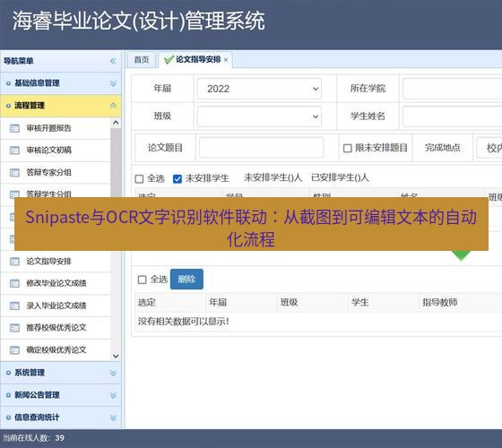Screen dimensions: 502x448
Task: Expand the 新闻公告管理 section
Action: click(x=113, y=395)
